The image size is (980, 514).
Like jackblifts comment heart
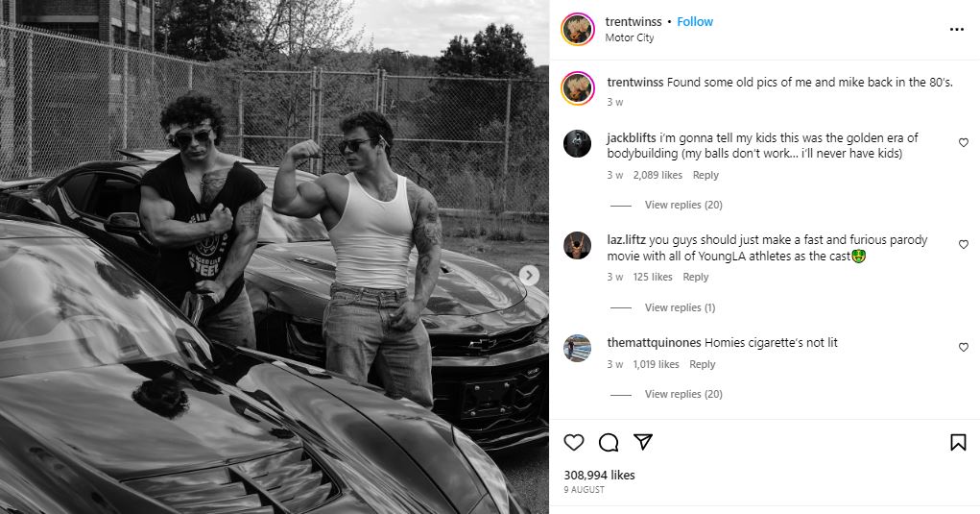coord(964,143)
